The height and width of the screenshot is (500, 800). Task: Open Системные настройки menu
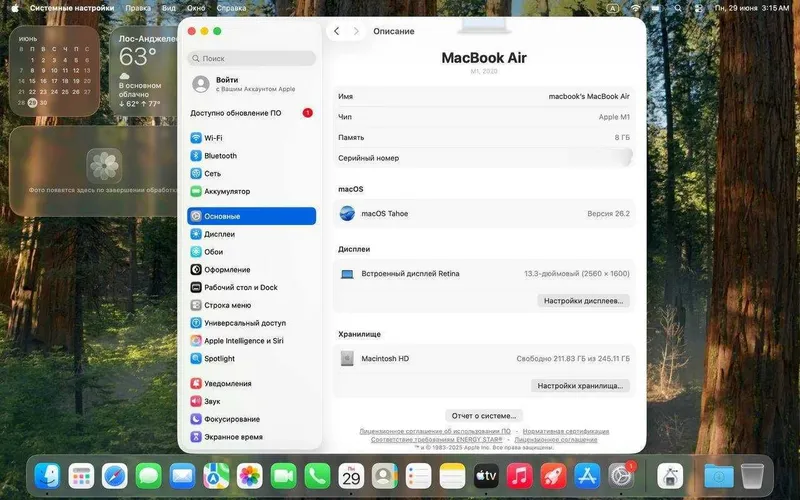(72, 8)
